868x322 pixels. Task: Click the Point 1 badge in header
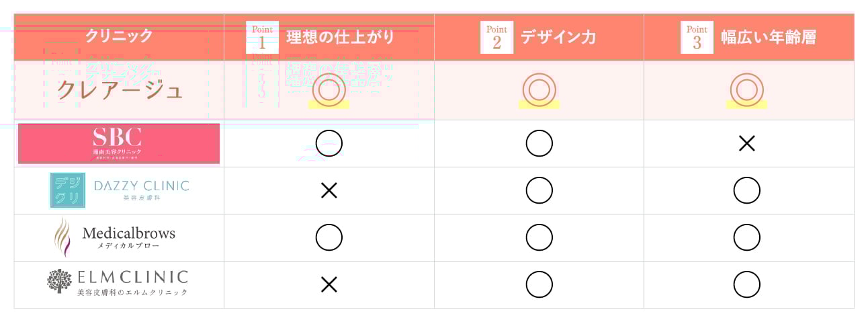tap(262, 37)
